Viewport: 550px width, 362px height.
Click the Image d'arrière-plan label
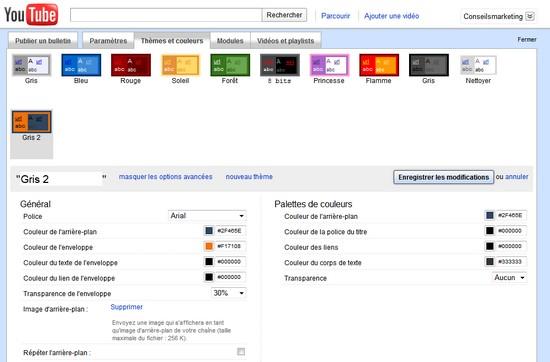coord(55,309)
